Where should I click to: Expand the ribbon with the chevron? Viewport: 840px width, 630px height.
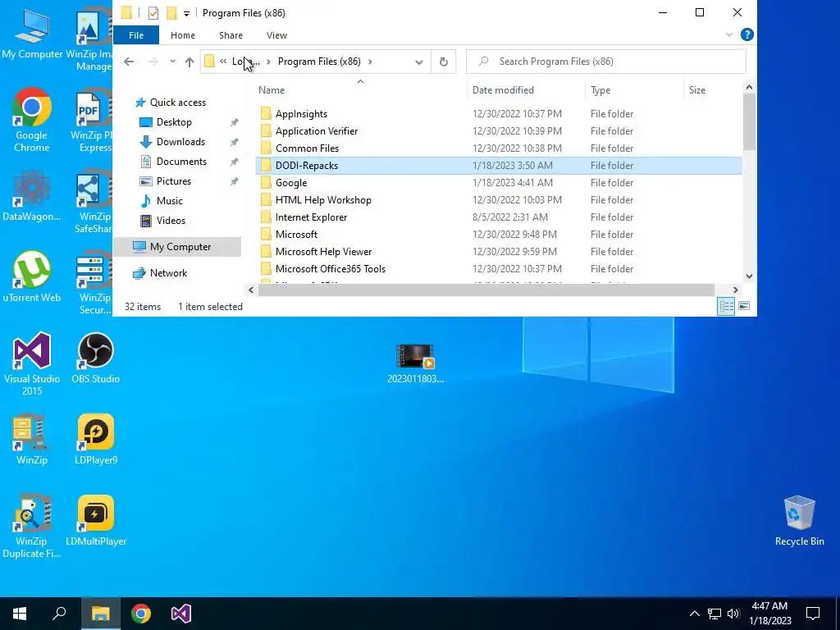click(x=728, y=34)
